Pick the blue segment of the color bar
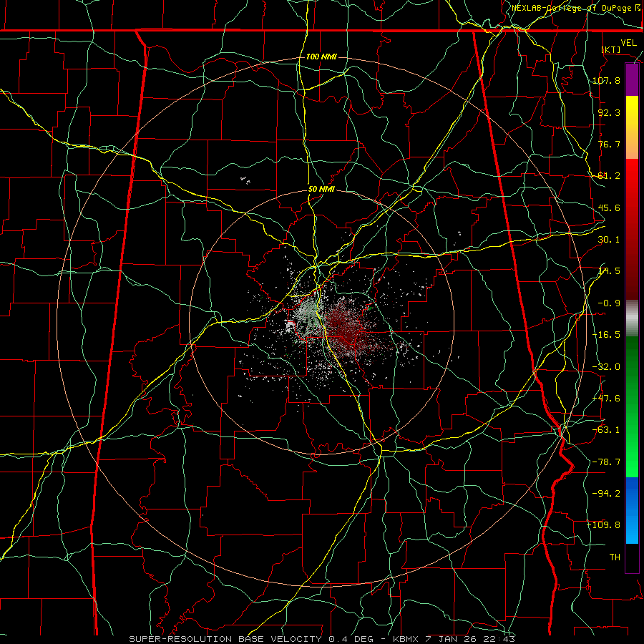 632,510
